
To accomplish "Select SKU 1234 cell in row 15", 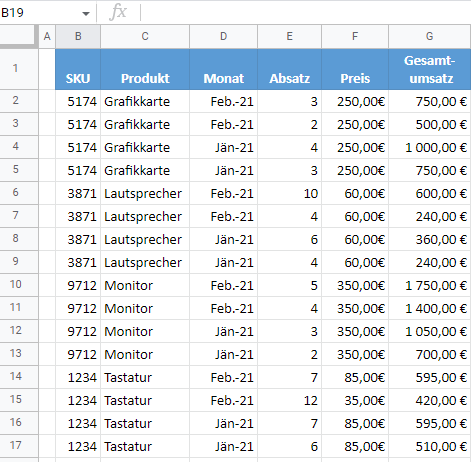I will (x=78, y=400).
